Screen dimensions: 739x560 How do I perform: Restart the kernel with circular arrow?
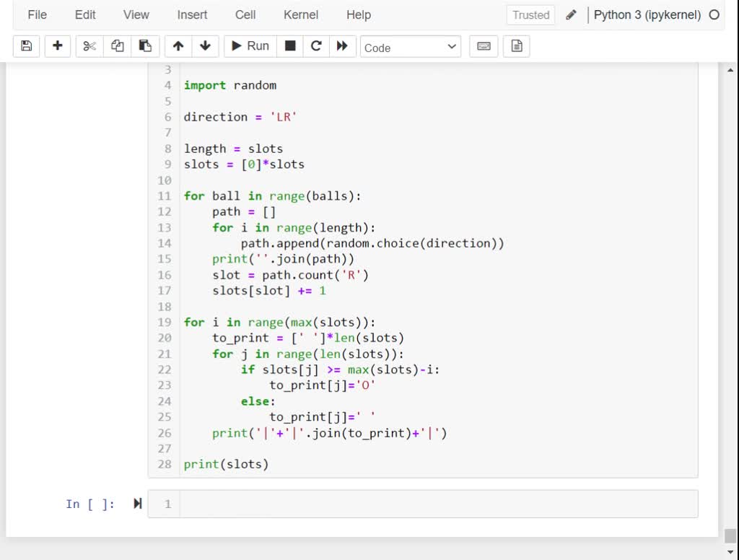click(x=316, y=46)
